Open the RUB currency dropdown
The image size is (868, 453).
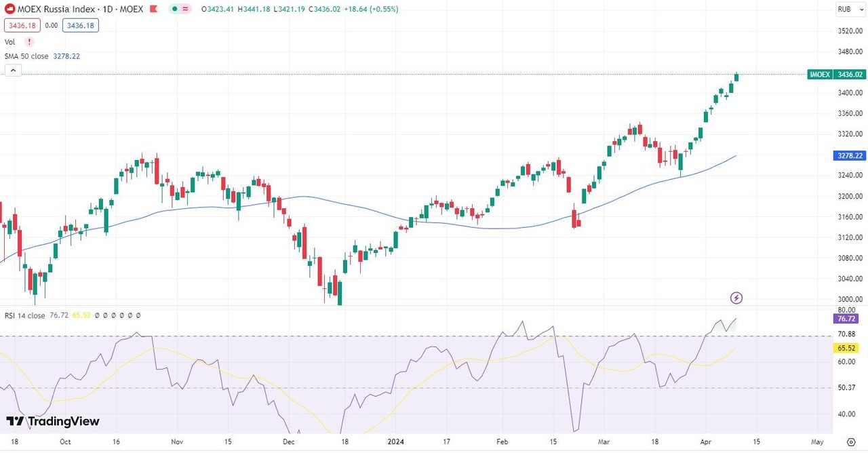coord(848,9)
